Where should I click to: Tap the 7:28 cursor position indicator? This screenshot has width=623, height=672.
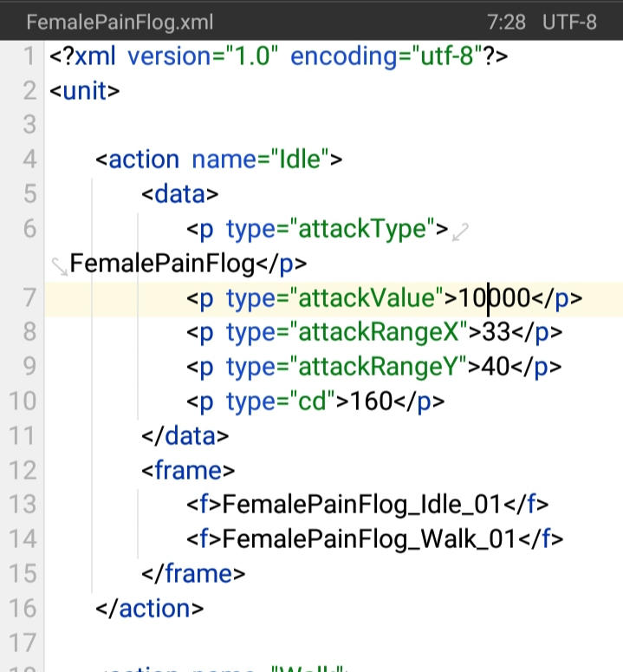point(506,23)
